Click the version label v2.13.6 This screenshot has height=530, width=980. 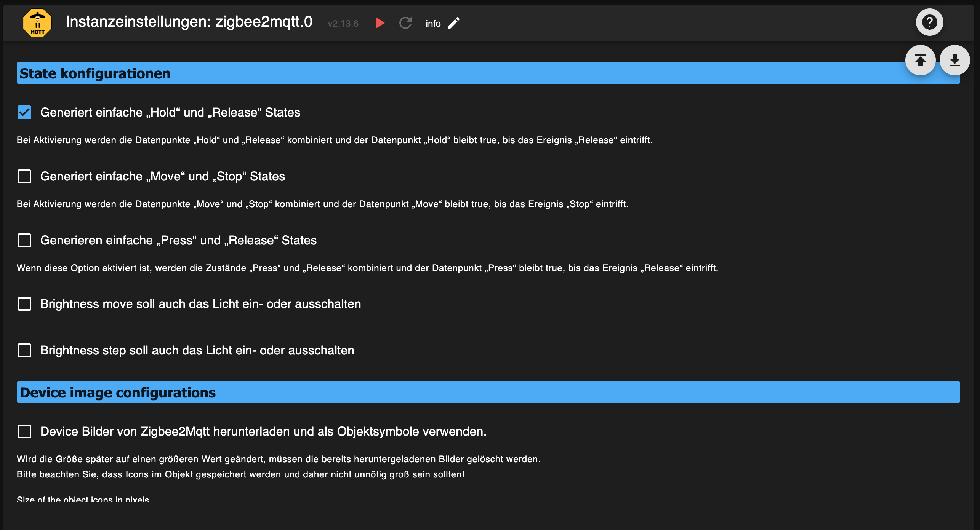343,24
